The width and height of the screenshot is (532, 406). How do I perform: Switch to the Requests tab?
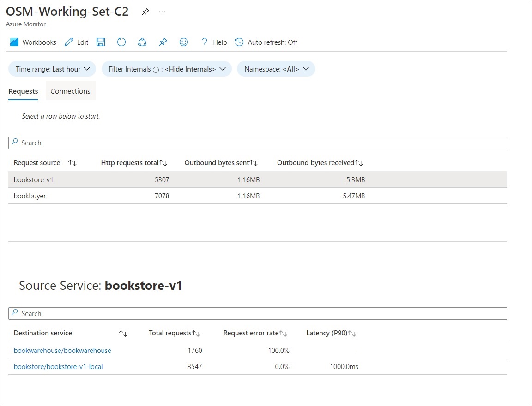[24, 91]
